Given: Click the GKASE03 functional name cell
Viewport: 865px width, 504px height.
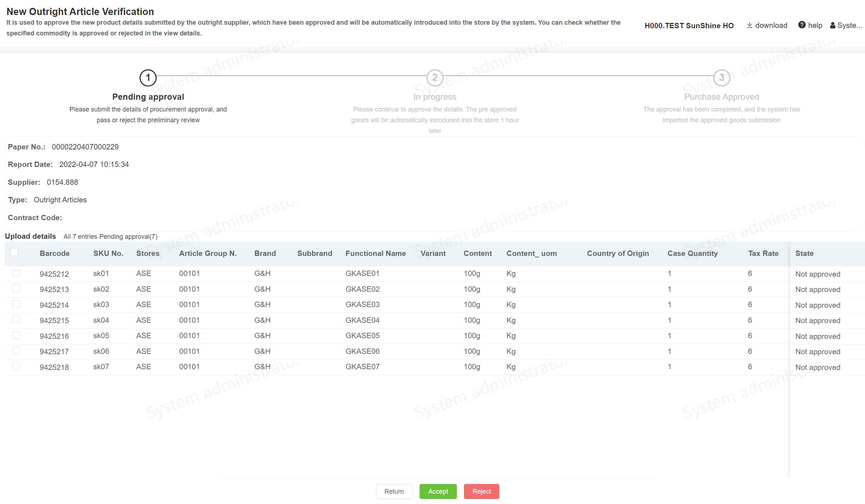Looking at the screenshot, I should coord(362,305).
